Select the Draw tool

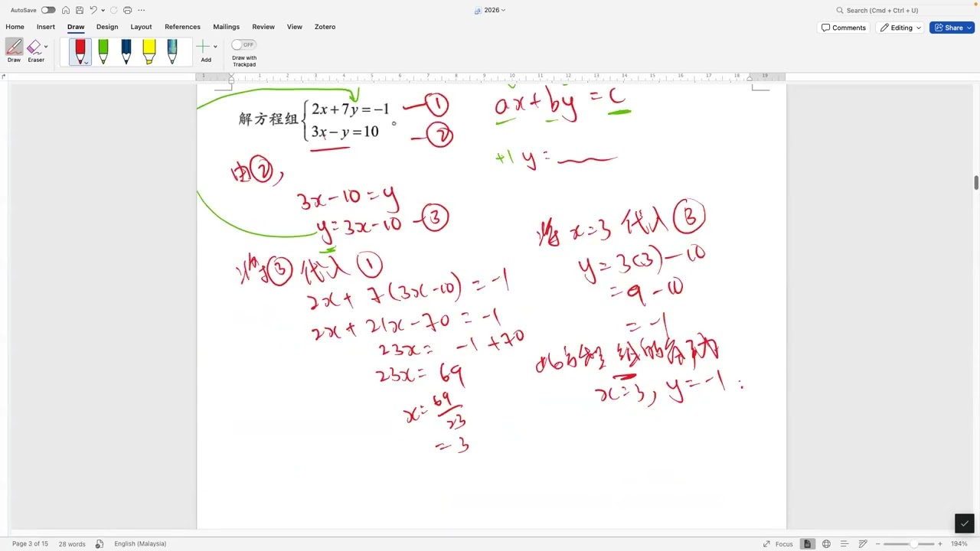tap(14, 51)
